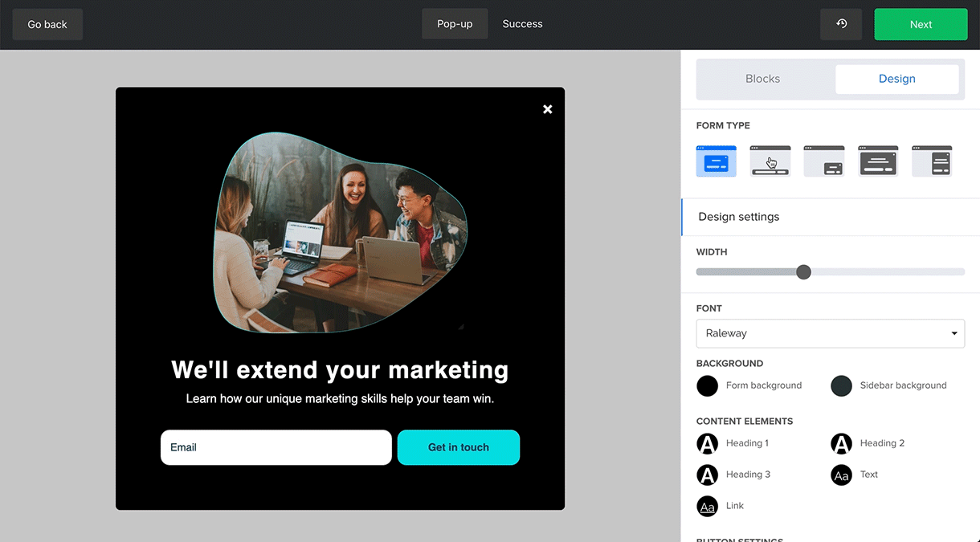Image resolution: width=980 pixels, height=542 pixels.
Task: Open the revision history icon in toolbar
Action: [840, 24]
